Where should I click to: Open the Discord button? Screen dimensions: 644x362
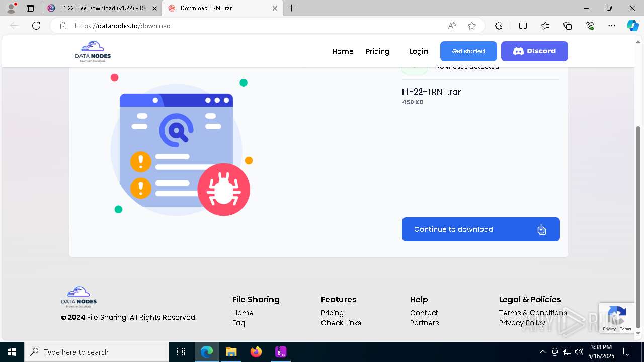coord(534,51)
